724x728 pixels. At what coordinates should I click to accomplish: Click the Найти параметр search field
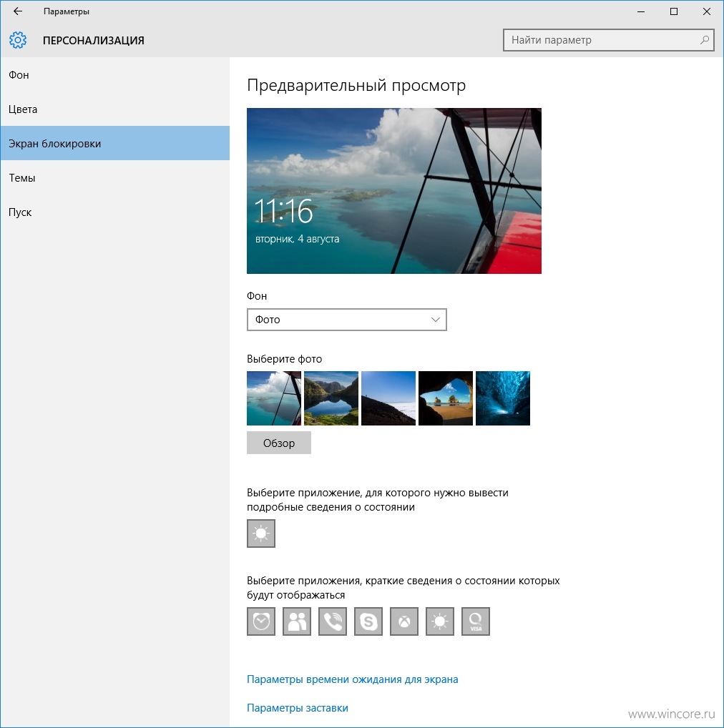(x=608, y=40)
